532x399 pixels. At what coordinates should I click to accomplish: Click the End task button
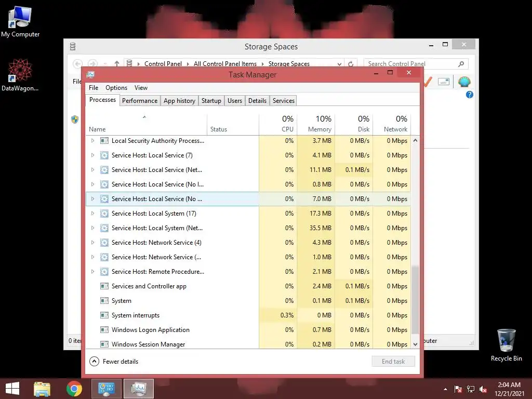coord(393,362)
